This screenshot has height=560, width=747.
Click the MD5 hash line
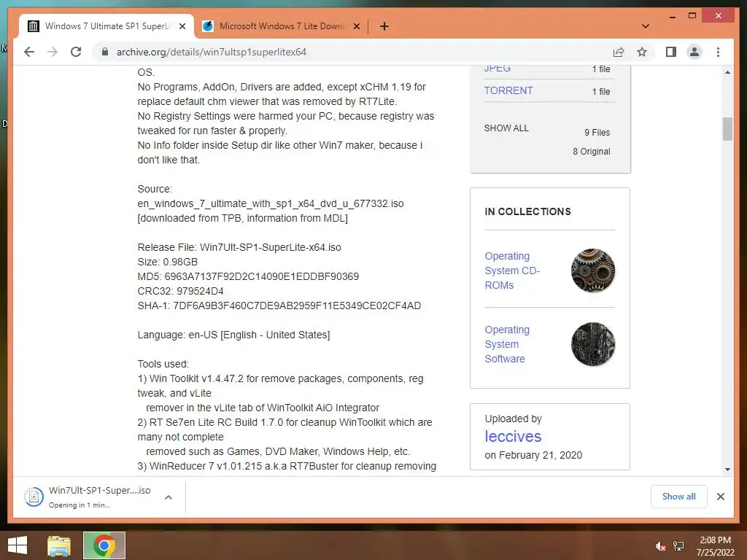(x=248, y=276)
